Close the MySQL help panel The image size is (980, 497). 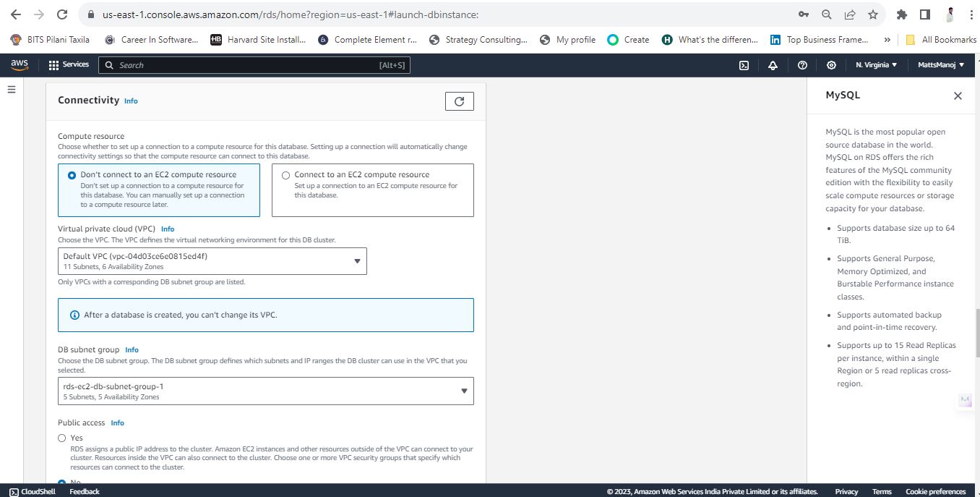point(958,95)
